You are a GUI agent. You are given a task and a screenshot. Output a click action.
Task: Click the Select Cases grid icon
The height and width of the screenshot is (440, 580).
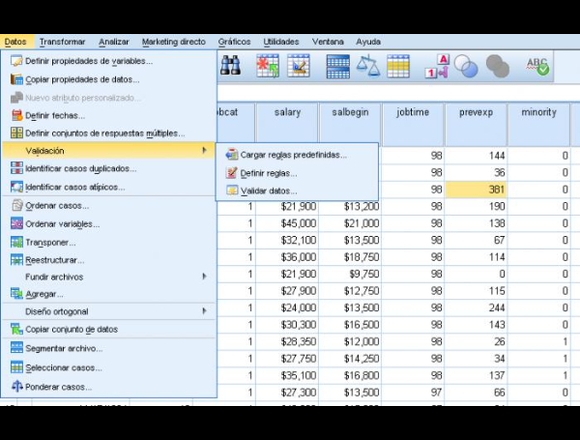[398, 66]
